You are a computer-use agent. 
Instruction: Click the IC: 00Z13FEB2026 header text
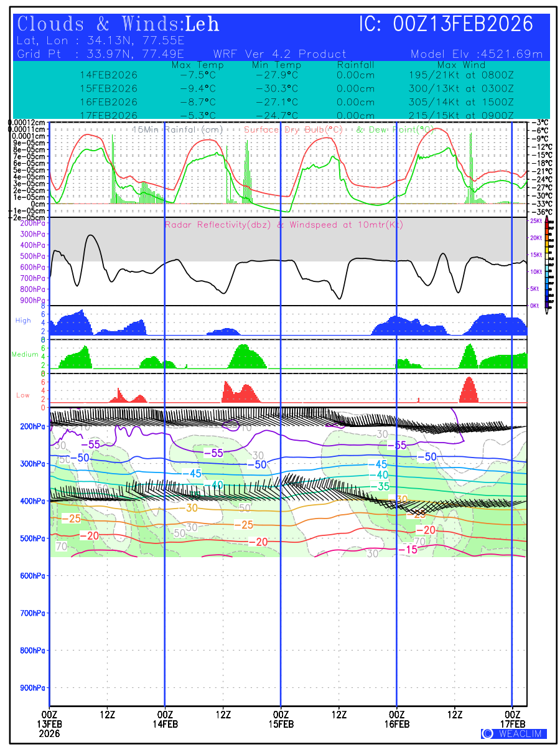click(446, 24)
